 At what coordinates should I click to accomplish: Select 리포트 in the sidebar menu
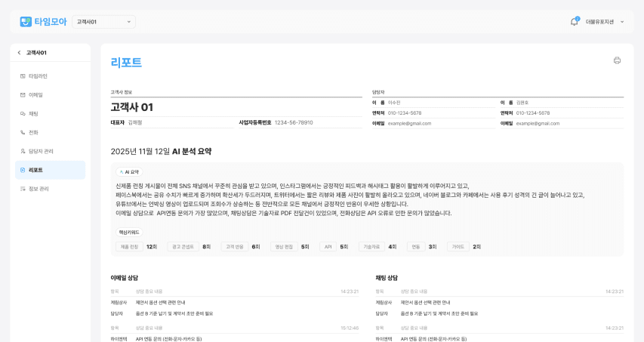point(35,170)
